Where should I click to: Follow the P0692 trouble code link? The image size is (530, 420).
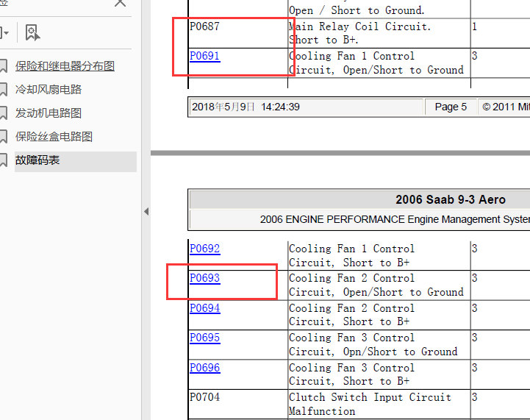(x=205, y=249)
